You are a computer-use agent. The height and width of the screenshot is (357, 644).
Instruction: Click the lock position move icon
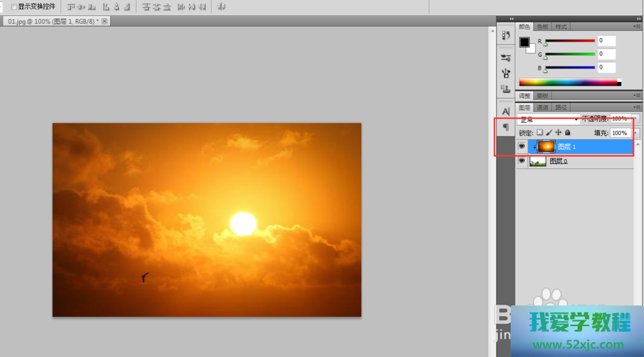[x=558, y=133]
